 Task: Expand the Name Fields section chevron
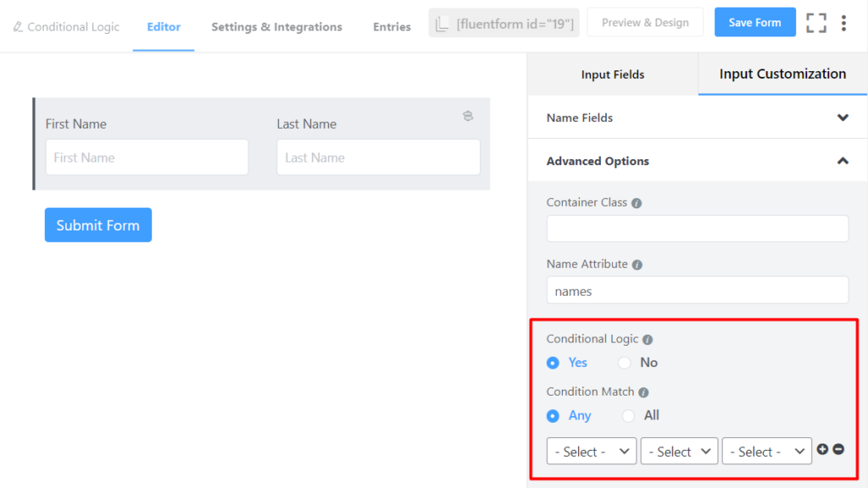click(x=843, y=117)
